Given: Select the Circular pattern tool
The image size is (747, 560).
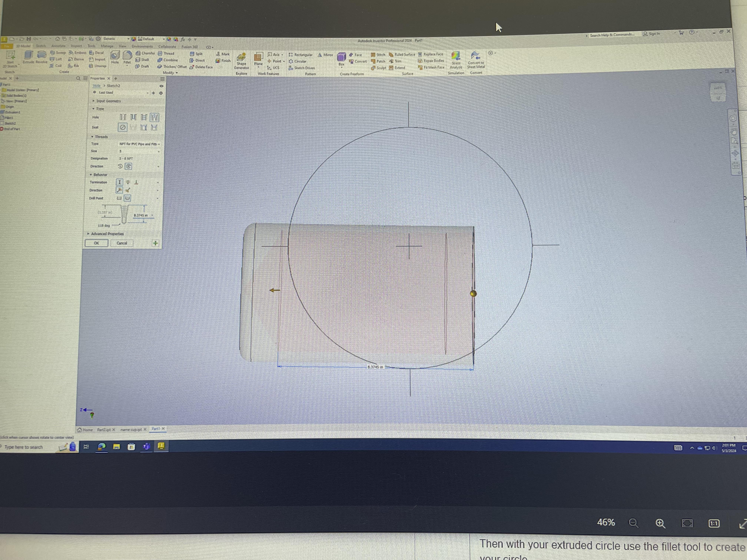Looking at the screenshot, I should click(298, 61).
